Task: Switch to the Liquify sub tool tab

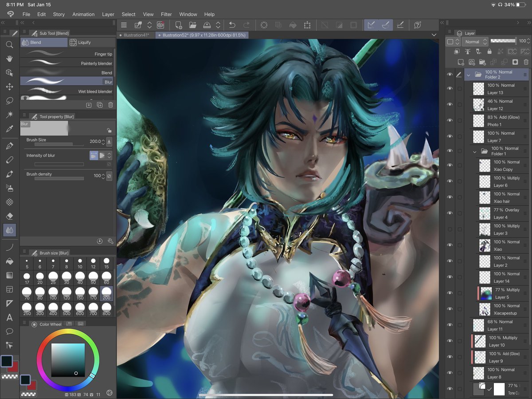Action: [x=90, y=43]
